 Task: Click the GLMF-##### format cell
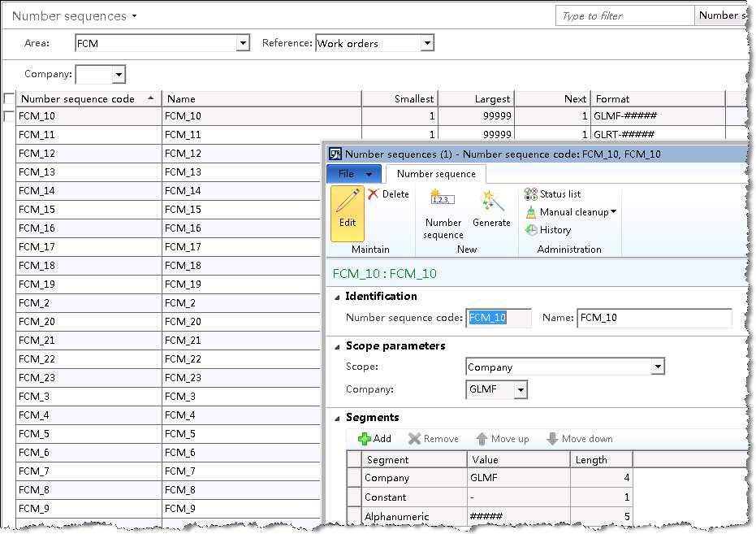[x=658, y=115]
